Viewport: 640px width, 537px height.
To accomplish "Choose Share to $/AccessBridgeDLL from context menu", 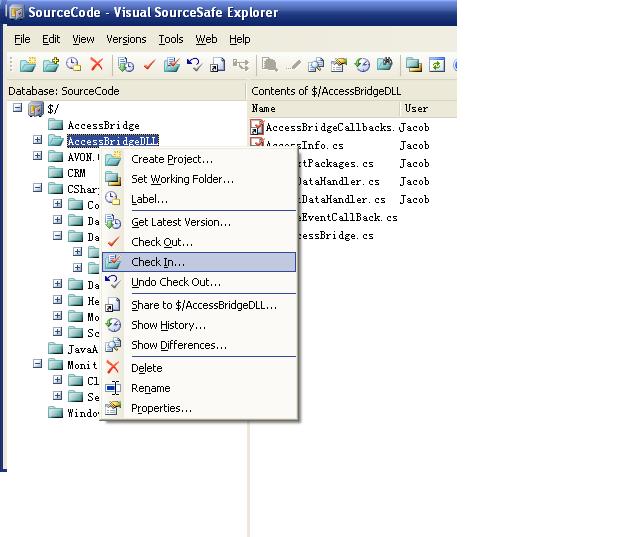I will [x=199, y=305].
